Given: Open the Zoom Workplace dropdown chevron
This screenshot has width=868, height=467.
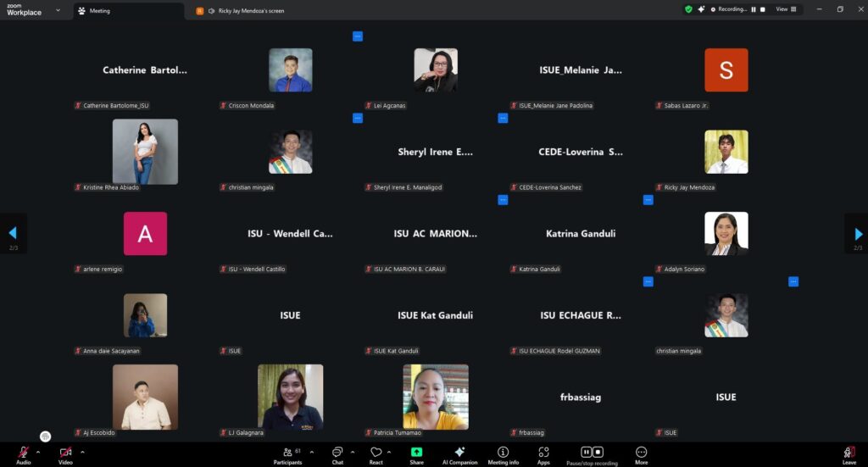Looking at the screenshot, I should [x=58, y=10].
